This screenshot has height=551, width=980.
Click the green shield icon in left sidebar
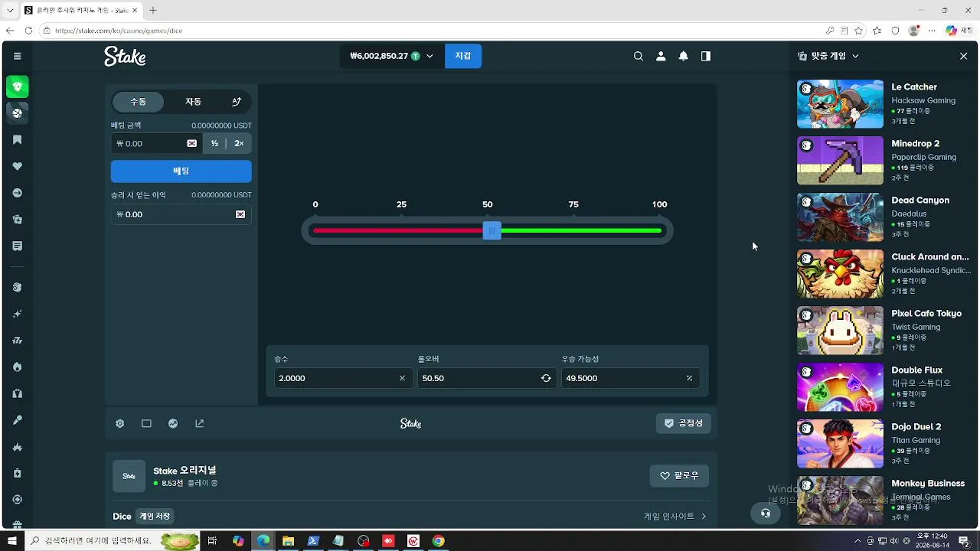17,86
